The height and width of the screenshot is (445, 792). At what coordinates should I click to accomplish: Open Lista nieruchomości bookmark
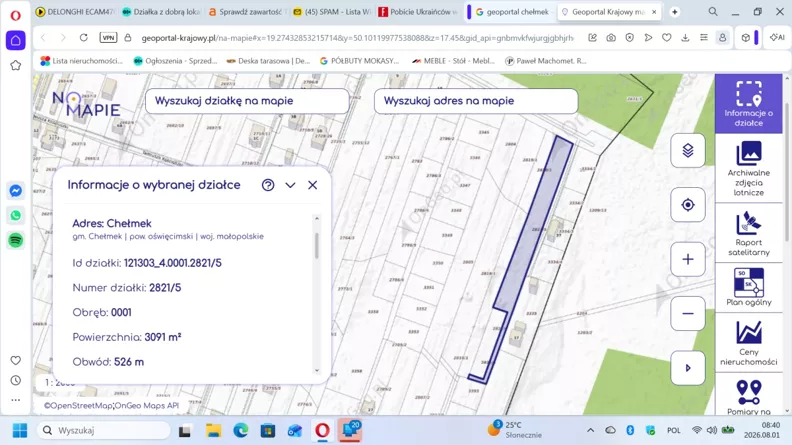click(81, 61)
